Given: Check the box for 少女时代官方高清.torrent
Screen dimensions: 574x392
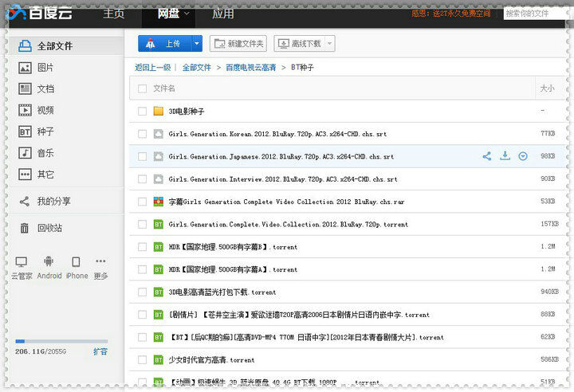Looking at the screenshot, I should (x=143, y=359).
